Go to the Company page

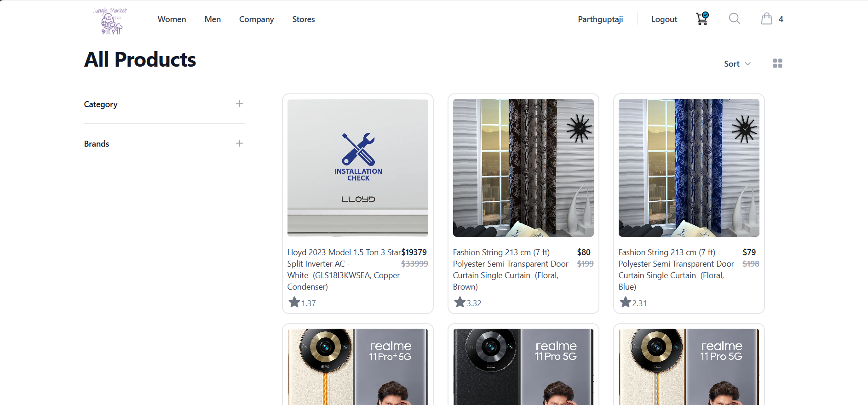point(256,19)
